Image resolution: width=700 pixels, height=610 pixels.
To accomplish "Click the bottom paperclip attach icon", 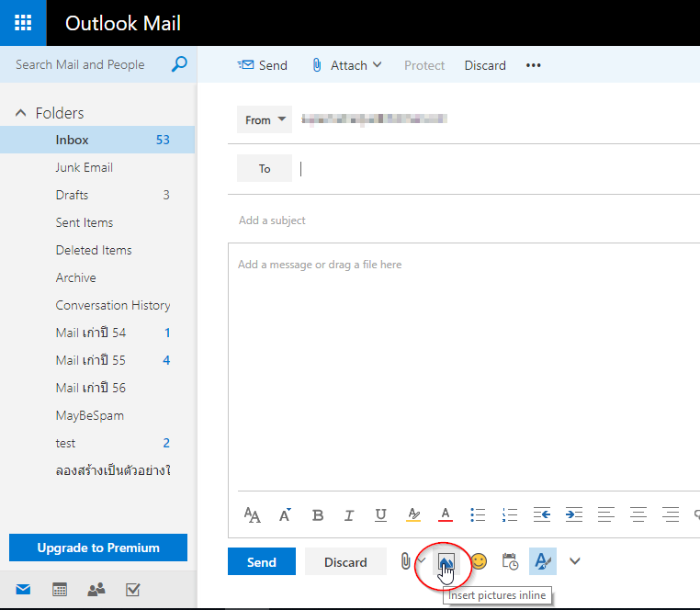I will pos(405,561).
